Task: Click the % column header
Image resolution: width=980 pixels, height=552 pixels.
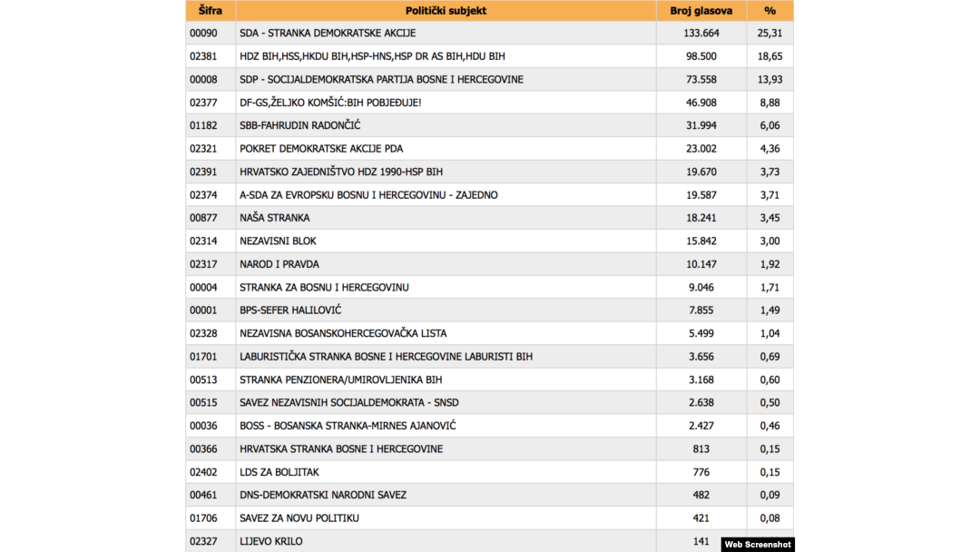Action: coord(770,11)
